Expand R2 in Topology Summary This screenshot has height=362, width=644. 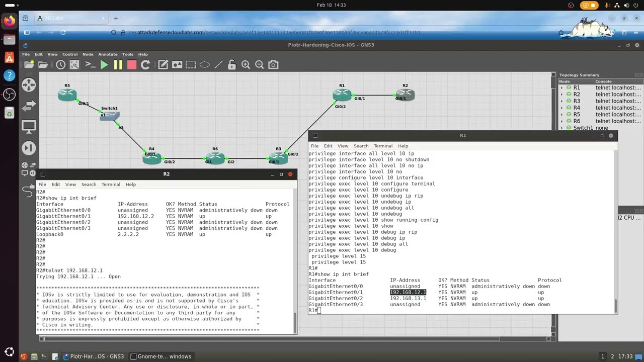pos(562,94)
